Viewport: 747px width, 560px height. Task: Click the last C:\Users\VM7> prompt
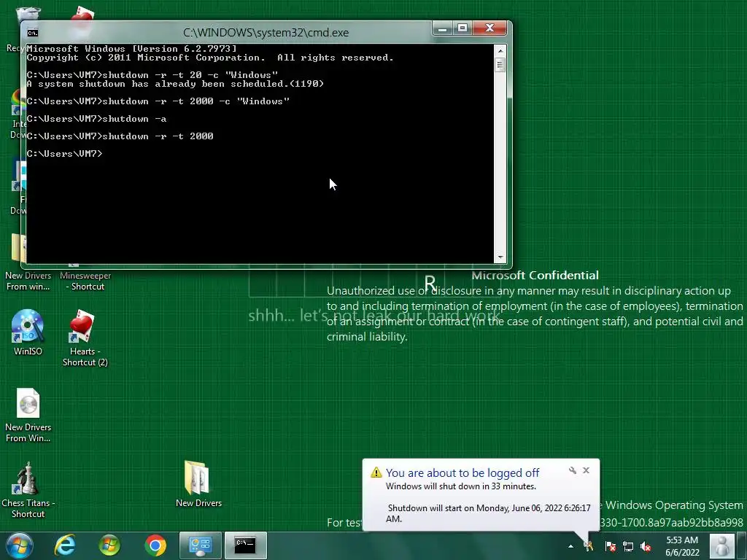[64, 153]
